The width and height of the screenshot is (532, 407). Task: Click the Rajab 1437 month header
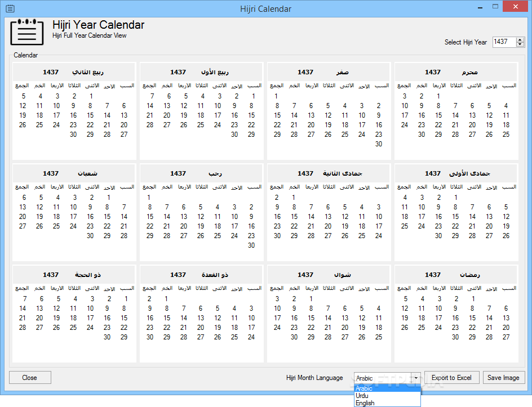tap(202, 173)
